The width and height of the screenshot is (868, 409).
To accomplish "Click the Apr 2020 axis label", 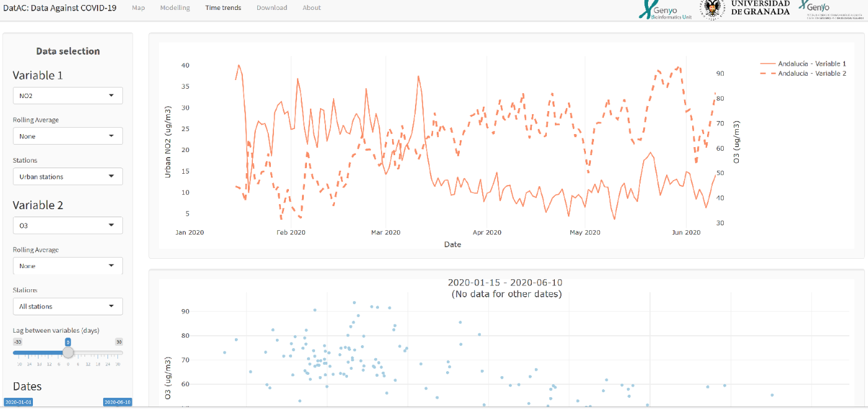I will [487, 233].
